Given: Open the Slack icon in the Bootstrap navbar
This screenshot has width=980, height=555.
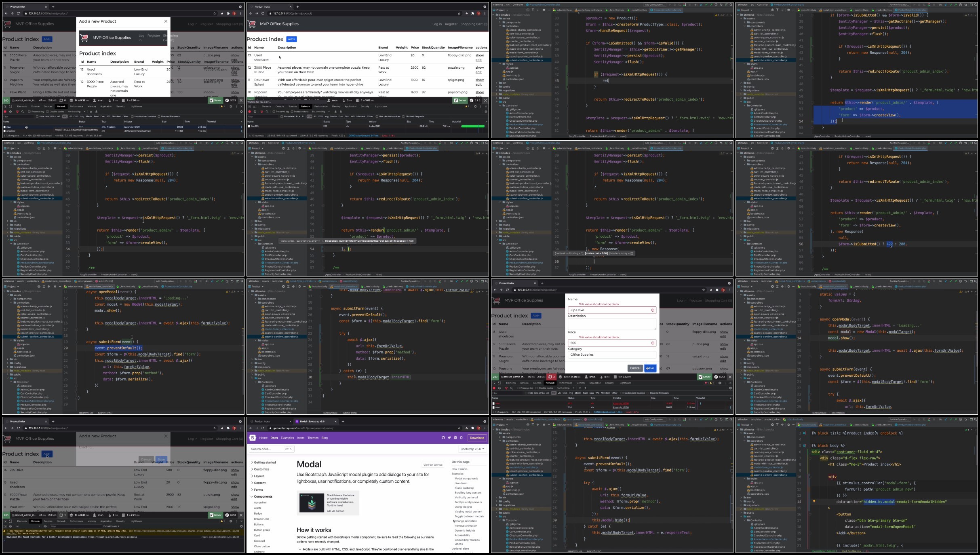Looking at the screenshot, I should (455, 438).
